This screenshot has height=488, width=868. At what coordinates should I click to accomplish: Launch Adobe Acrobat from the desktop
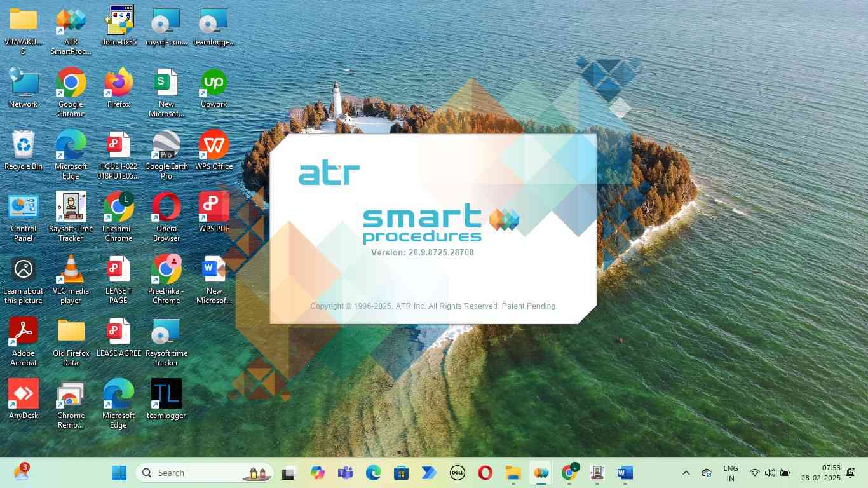pyautogui.click(x=24, y=342)
